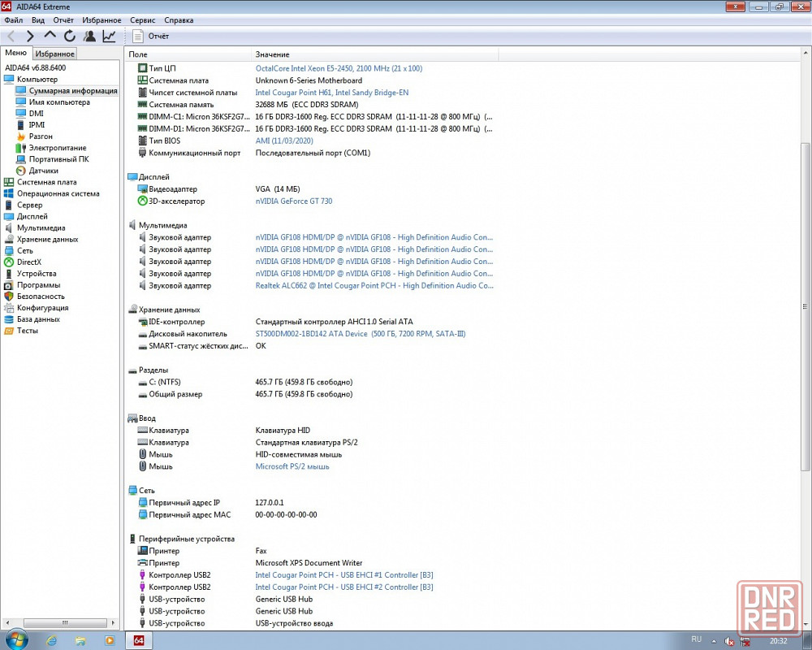Click the muted volume tray icon
Image resolution: width=812 pixels, height=650 pixels.
[x=729, y=641]
